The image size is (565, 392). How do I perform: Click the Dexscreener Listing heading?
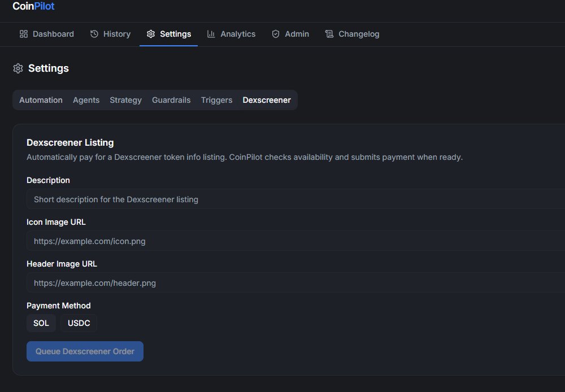coord(70,143)
